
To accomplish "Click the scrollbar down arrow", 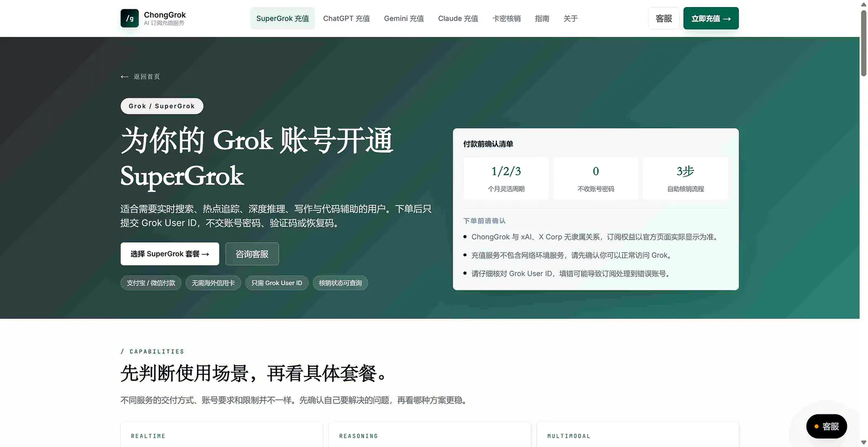I will [864, 443].
